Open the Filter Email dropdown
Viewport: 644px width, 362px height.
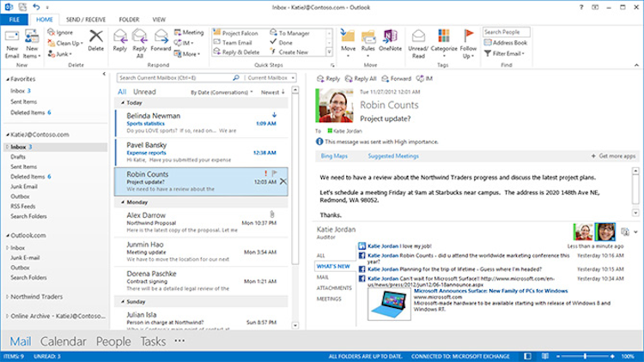(x=504, y=53)
